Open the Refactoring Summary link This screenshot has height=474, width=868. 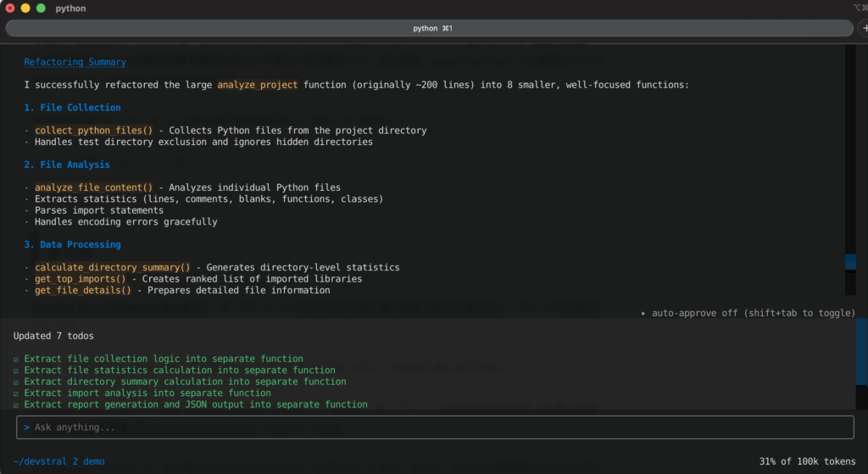click(75, 62)
